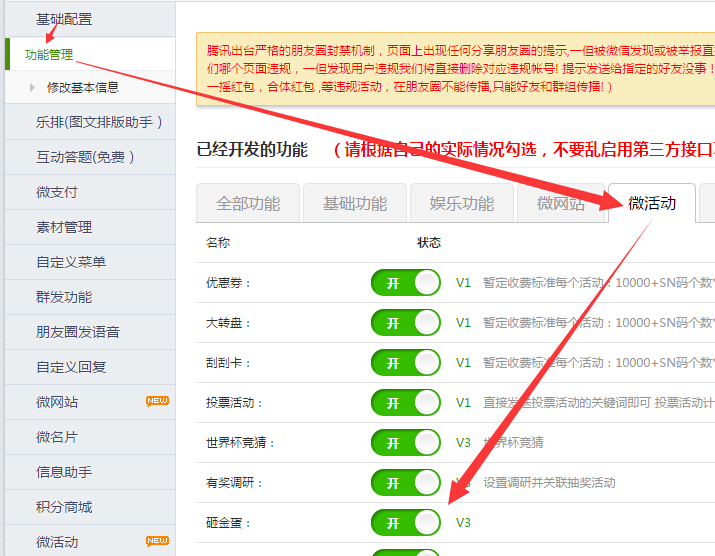
Task: Open the 功能管理 sidebar item
Action: (x=49, y=54)
